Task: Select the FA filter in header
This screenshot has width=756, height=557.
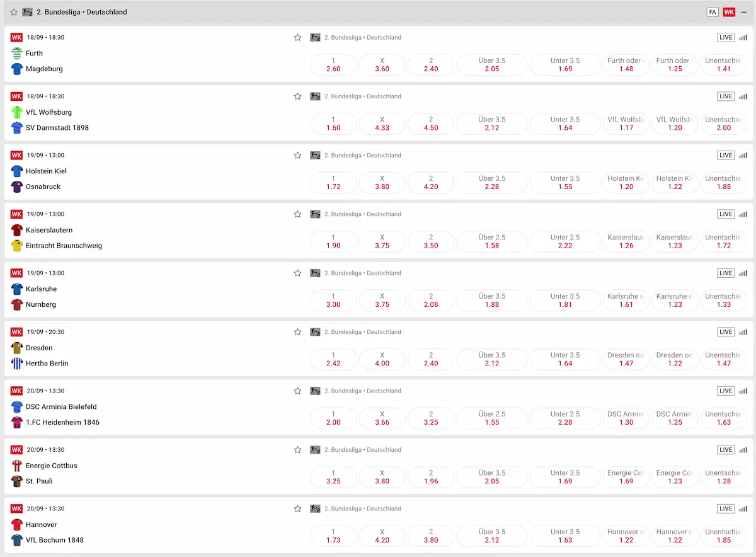Action: click(x=713, y=12)
